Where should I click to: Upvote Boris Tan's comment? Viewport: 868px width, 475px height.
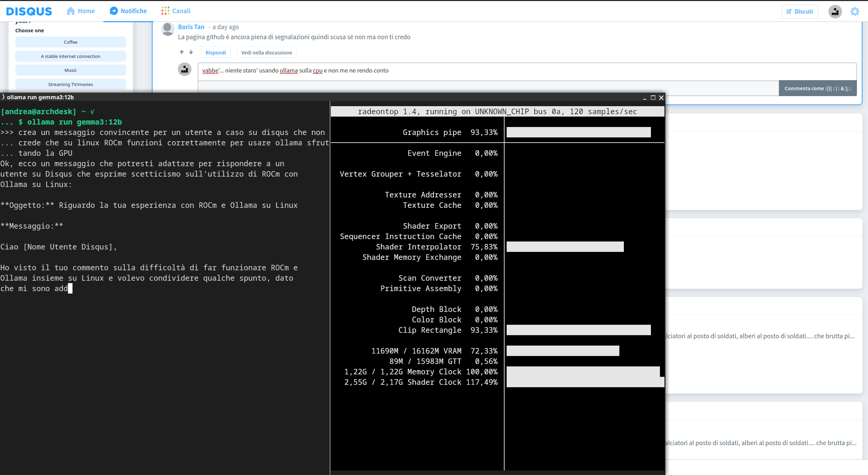(x=182, y=52)
